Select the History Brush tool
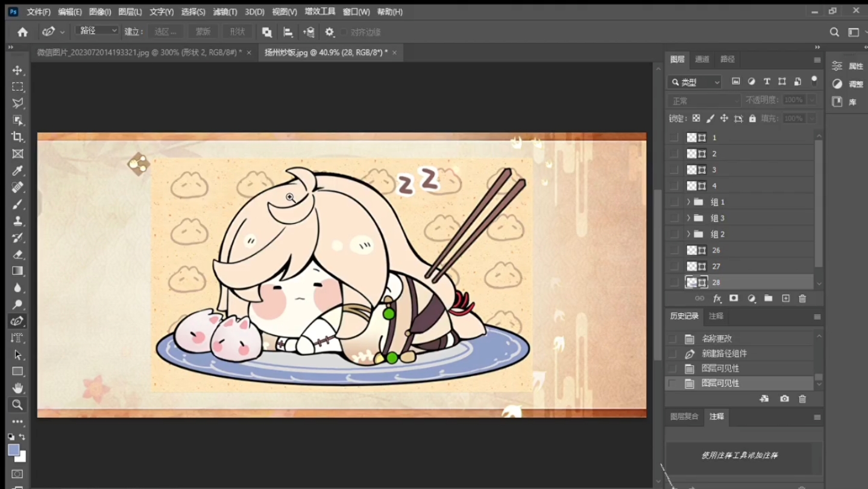The width and height of the screenshot is (868, 489). tap(17, 237)
